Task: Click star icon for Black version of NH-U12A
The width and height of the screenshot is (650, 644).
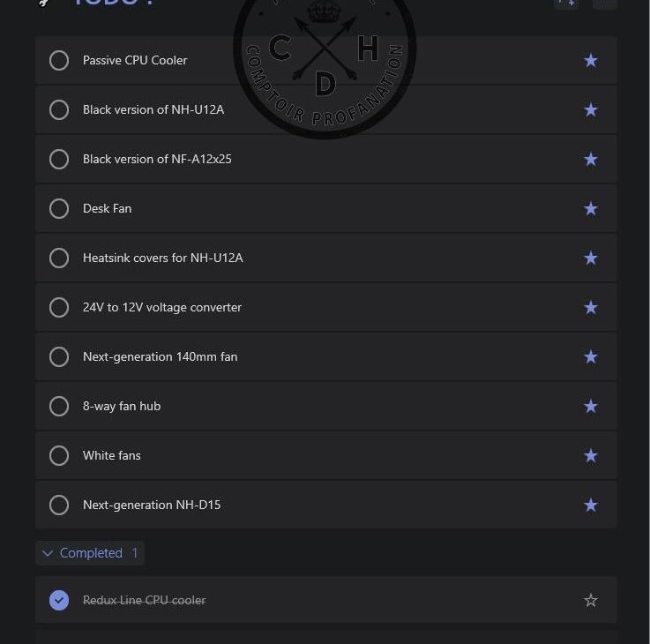Action: pyautogui.click(x=591, y=110)
